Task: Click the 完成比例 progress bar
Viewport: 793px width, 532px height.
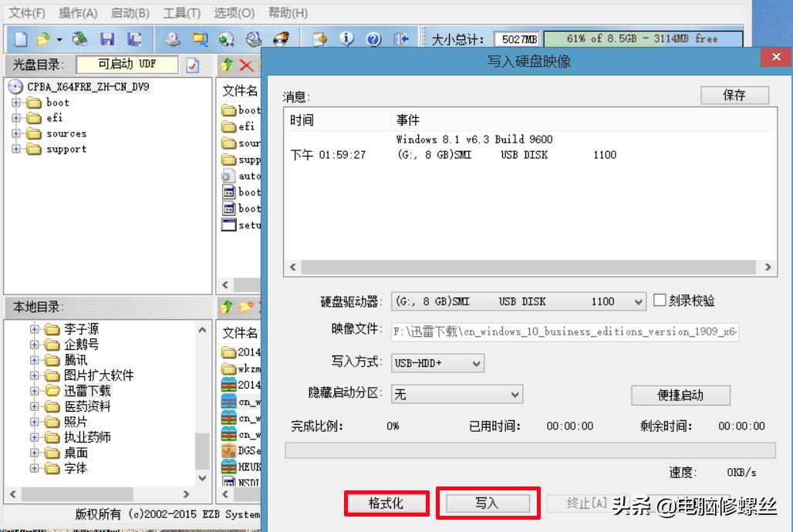Action: [x=530, y=450]
